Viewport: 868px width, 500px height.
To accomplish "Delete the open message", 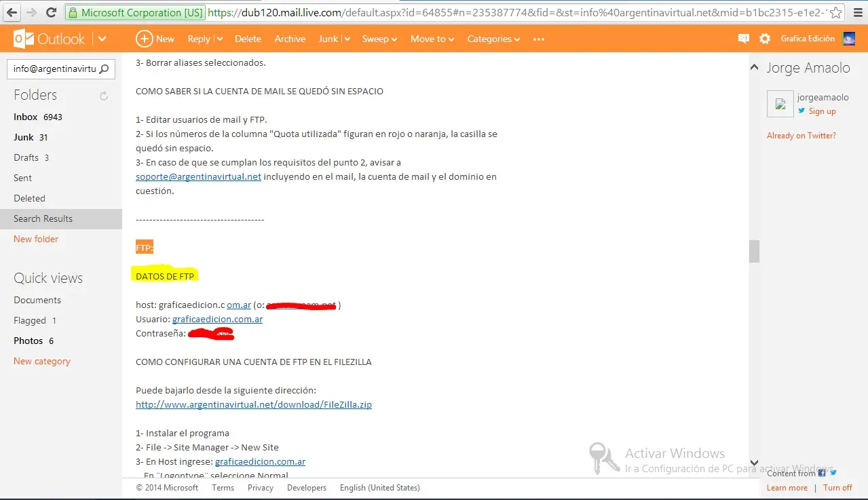I will [248, 39].
